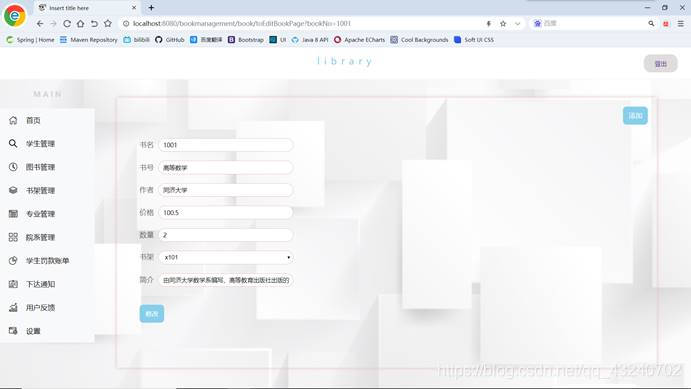Image resolution: width=691 pixels, height=389 pixels.
Task: Click the 简介 description field
Action: 226,280
